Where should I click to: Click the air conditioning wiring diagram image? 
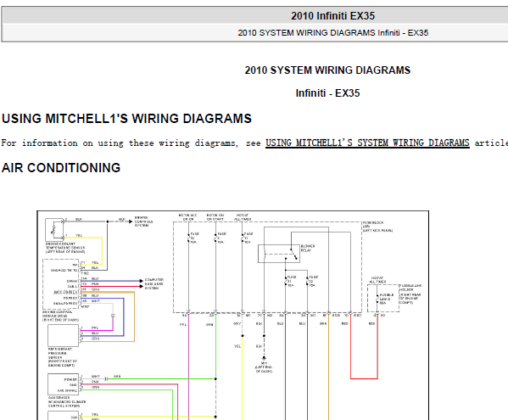233,315
